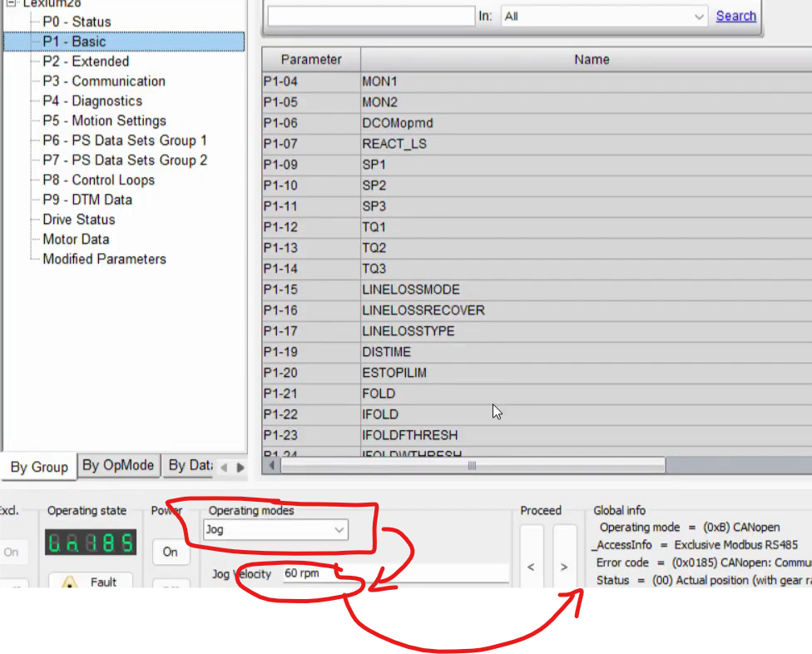Image resolution: width=812 pixels, height=654 pixels.
Task: Turn Power On with the On button
Action: point(170,552)
